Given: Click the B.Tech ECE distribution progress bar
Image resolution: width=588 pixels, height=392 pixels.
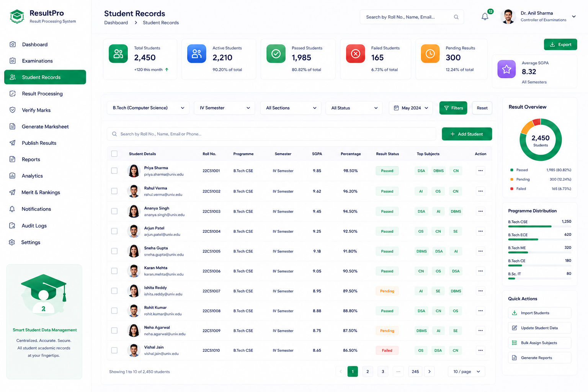Looking at the screenshot, I should click(539, 240).
